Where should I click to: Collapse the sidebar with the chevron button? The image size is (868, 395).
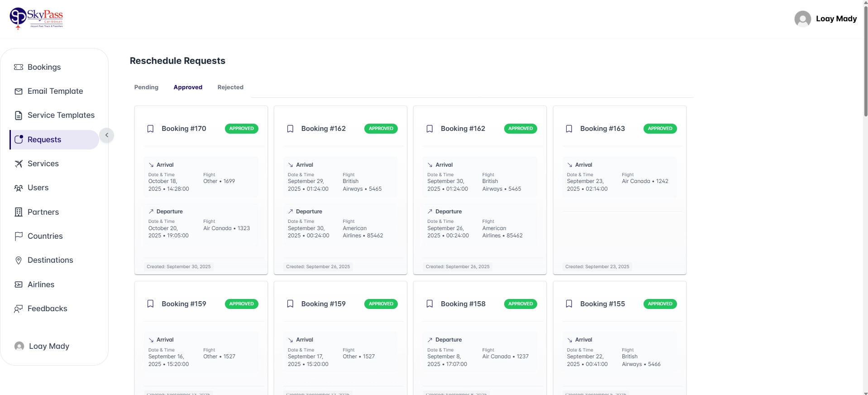pyautogui.click(x=107, y=135)
